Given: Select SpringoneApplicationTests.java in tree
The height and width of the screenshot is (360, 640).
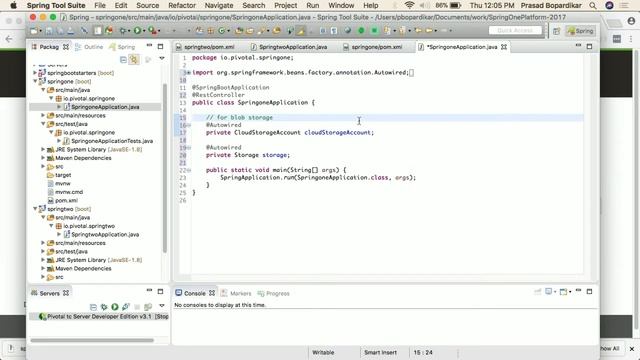Looking at the screenshot, I should coord(112,141).
